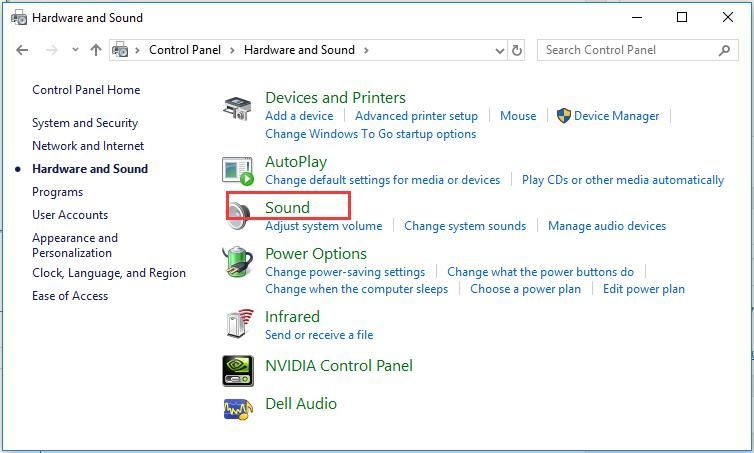The image size is (754, 453).
Task: Go back with the Back arrow
Action: [22, 50]
